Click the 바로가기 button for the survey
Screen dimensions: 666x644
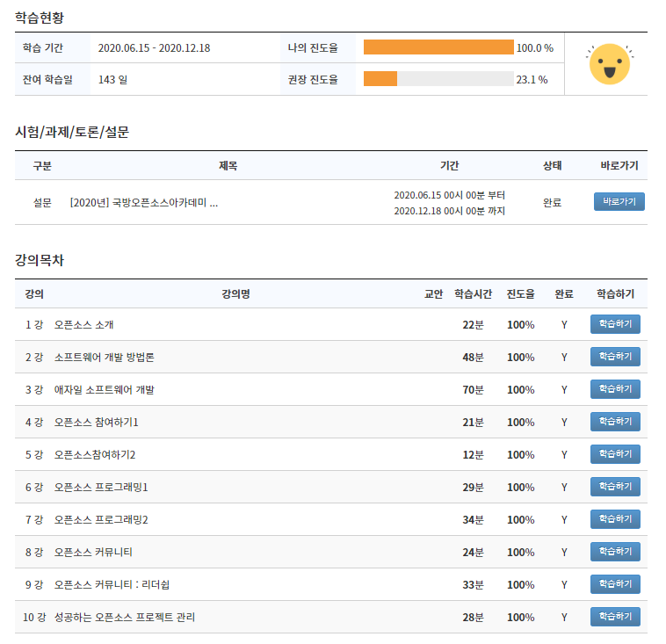[x=619, y=201]
